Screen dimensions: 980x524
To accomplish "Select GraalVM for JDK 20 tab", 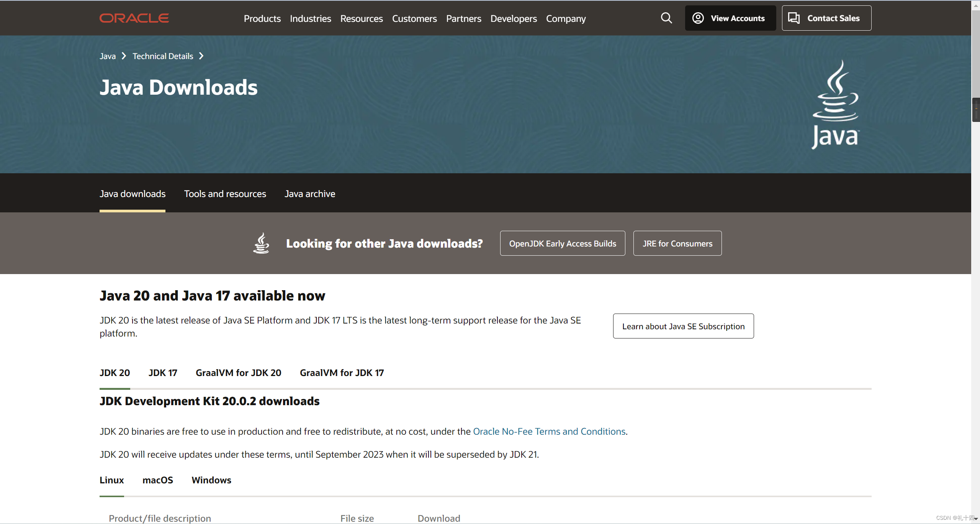I will pyautogui.click(x=238, y=373).
